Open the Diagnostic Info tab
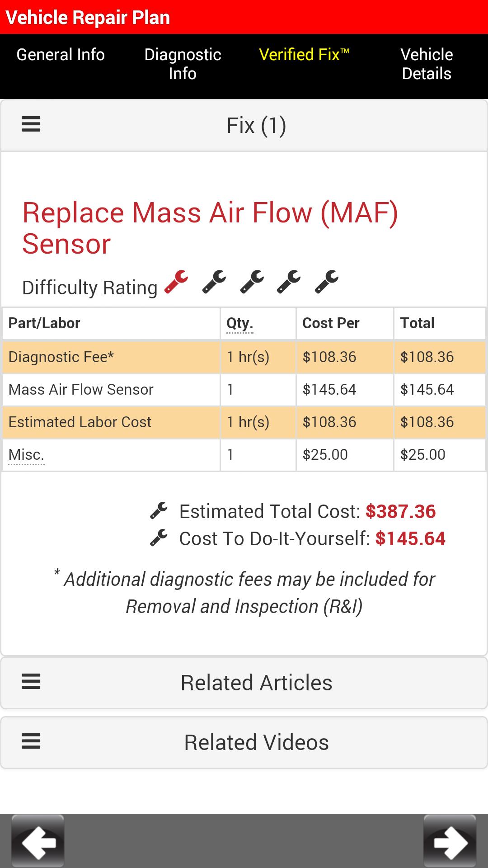 click(183, 64)
